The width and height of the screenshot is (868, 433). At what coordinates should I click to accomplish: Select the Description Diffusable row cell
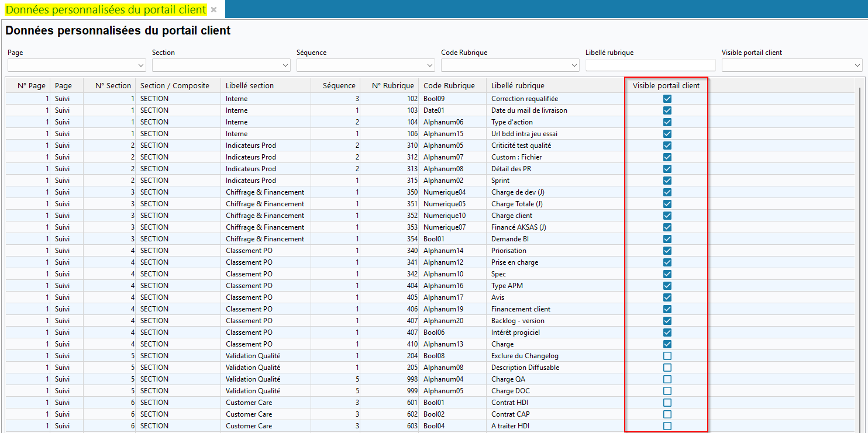point(525,368)
